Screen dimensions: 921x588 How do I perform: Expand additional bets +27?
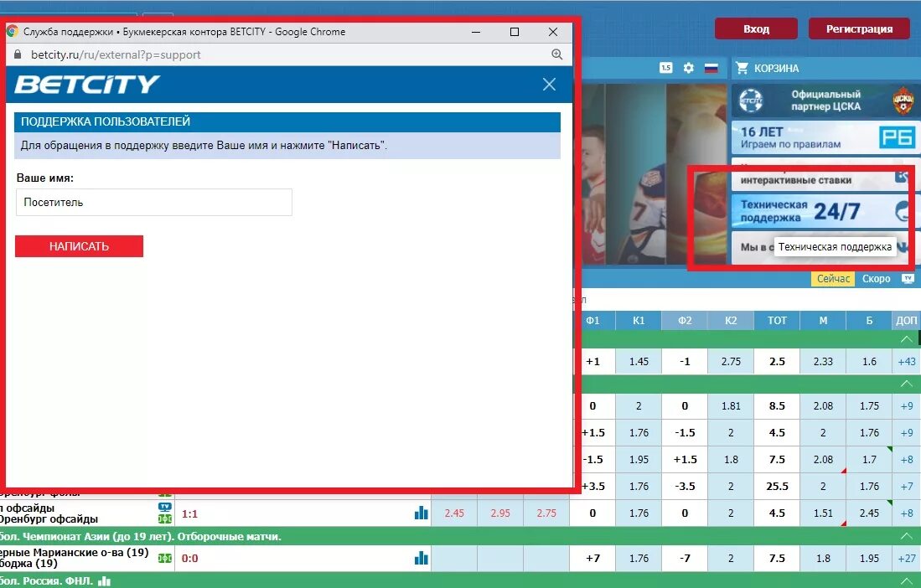[x=906, y=559]
